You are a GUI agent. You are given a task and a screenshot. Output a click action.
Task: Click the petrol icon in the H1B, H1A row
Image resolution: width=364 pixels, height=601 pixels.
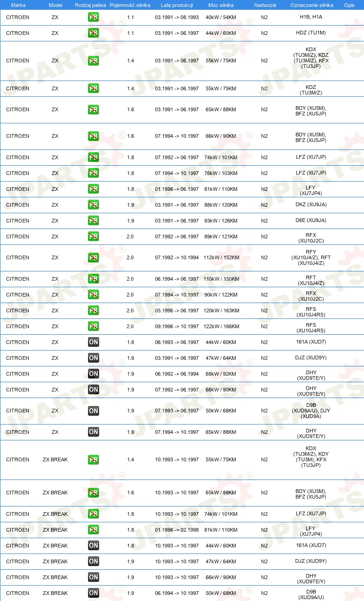click(94, 17)
